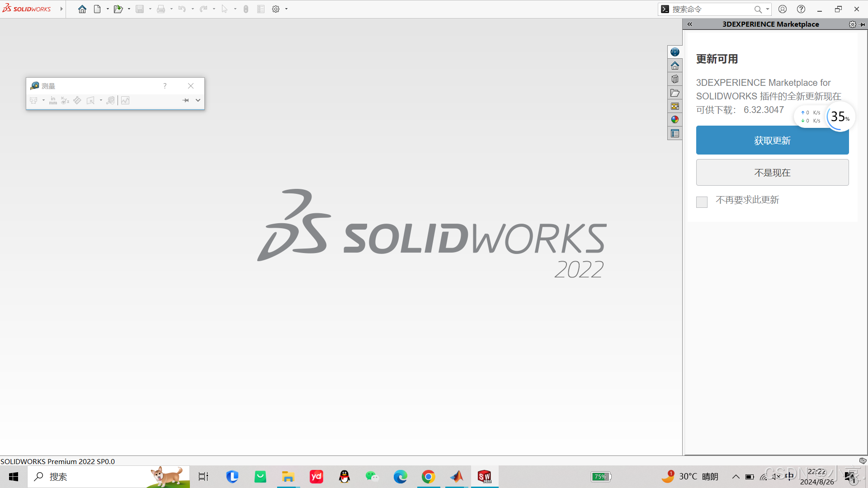Viewport: 868px width, 488px height.
Task: Collapse the task pane with double chevron
Action: 690,24
